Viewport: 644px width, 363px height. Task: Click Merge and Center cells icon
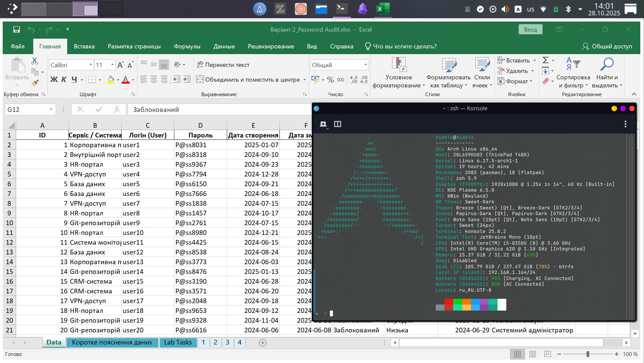click(x=200, y=80)
